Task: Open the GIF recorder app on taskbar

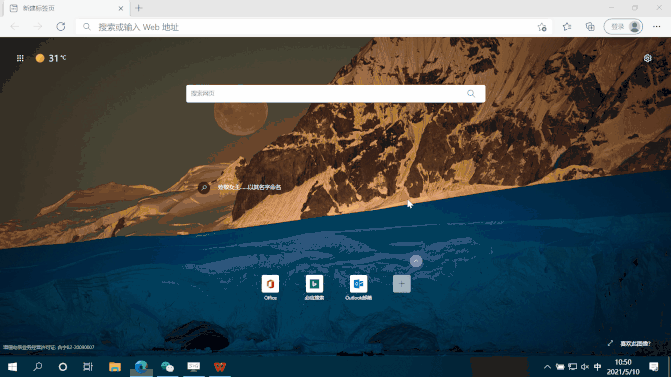Action: [193, 367]
